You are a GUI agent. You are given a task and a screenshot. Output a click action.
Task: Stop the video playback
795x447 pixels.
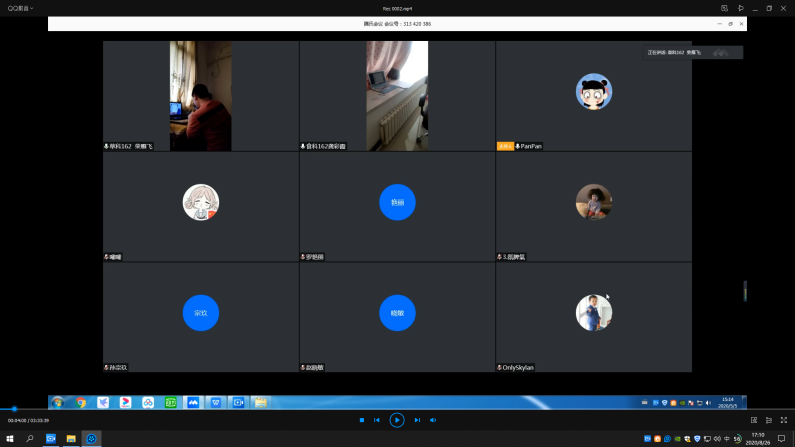pyautogui.click(x=362, y=420)
